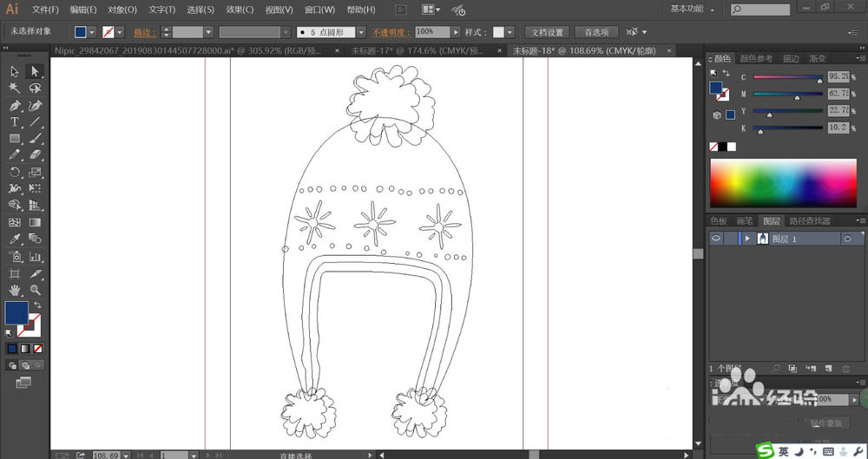Select the Pen tool
This screenshot has width=868, height=459.
point(15,105)
